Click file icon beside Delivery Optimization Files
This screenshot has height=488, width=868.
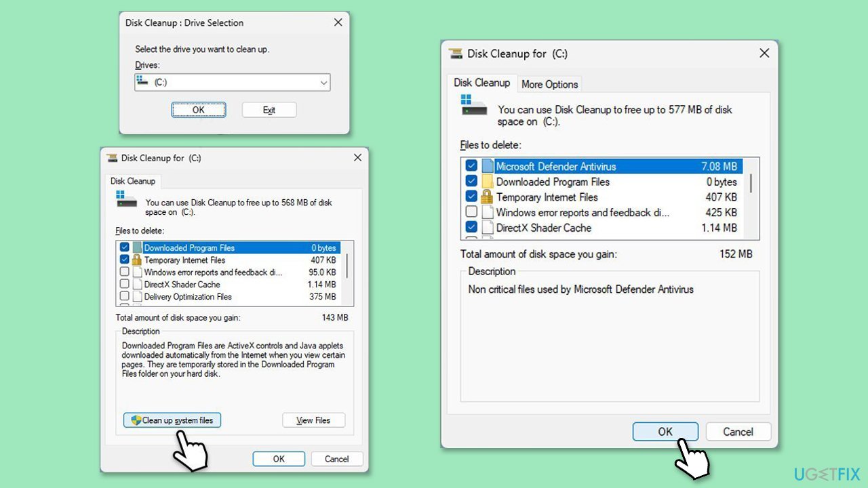point(137,297)
